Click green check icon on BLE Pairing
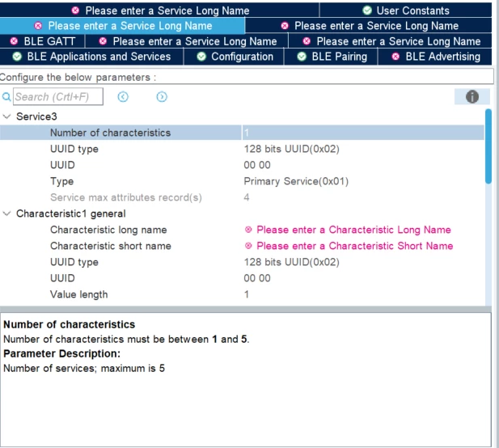The height and width of the screenshot is (448, 499). click(302, 57)
